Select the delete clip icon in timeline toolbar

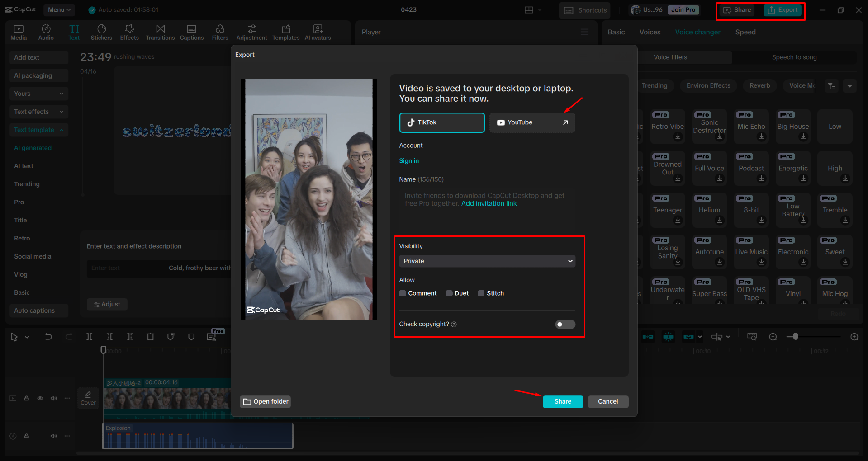(x=151, y=336)
